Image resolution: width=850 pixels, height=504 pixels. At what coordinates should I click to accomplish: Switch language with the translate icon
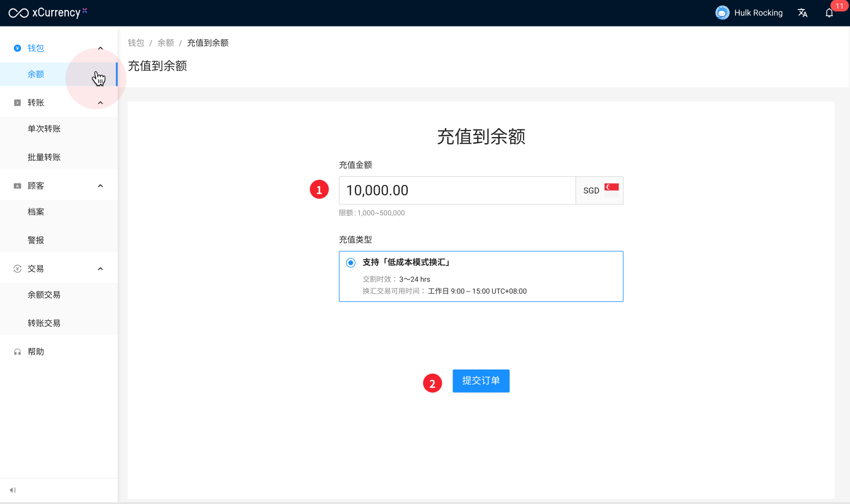(803, 13)
